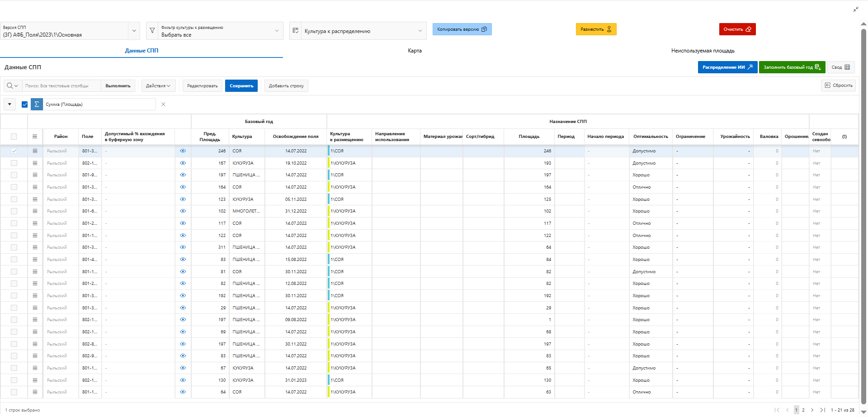Remove the Сумма (Площадь) aggregate with X
868x417 pixels.
[x=163, y=104]
